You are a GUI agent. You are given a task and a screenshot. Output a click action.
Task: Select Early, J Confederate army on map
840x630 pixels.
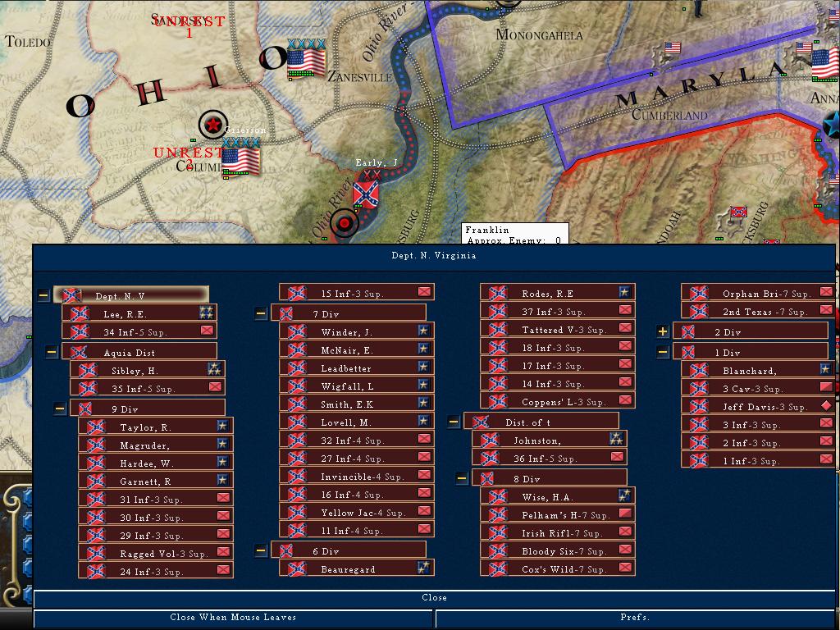pyautogui.click(x=366, y=194)
